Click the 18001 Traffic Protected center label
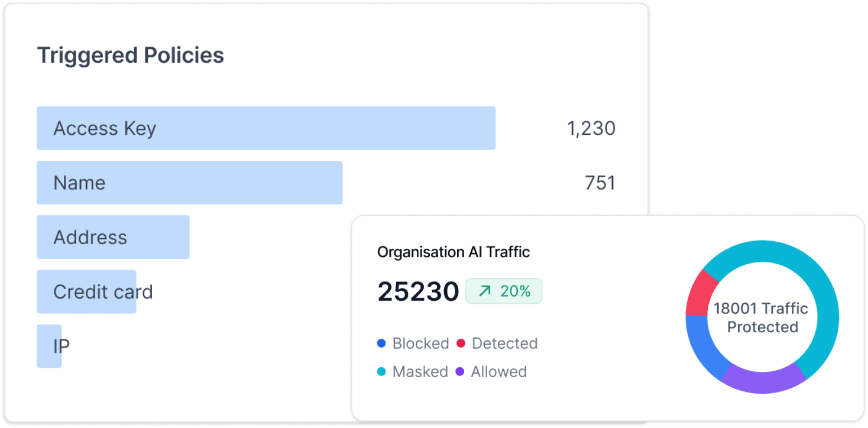The image size is (868, 428). pos(762,317)
